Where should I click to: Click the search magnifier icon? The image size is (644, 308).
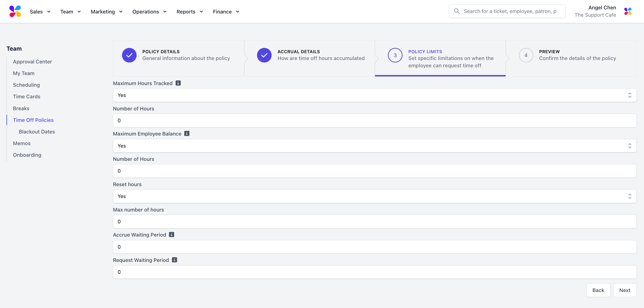(x=457, y=11)
